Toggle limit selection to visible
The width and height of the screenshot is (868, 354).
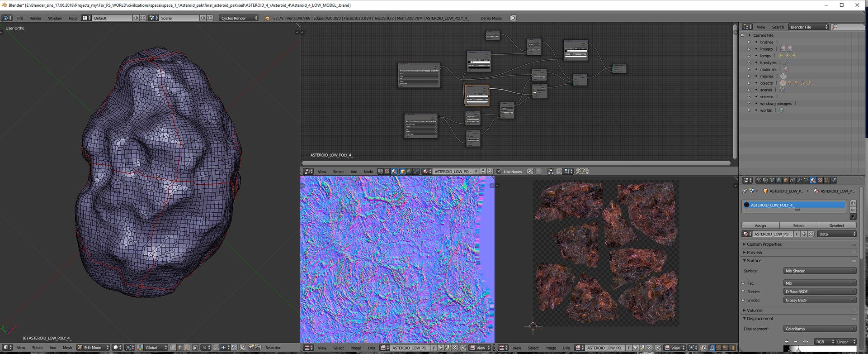[x=195, y=348]
